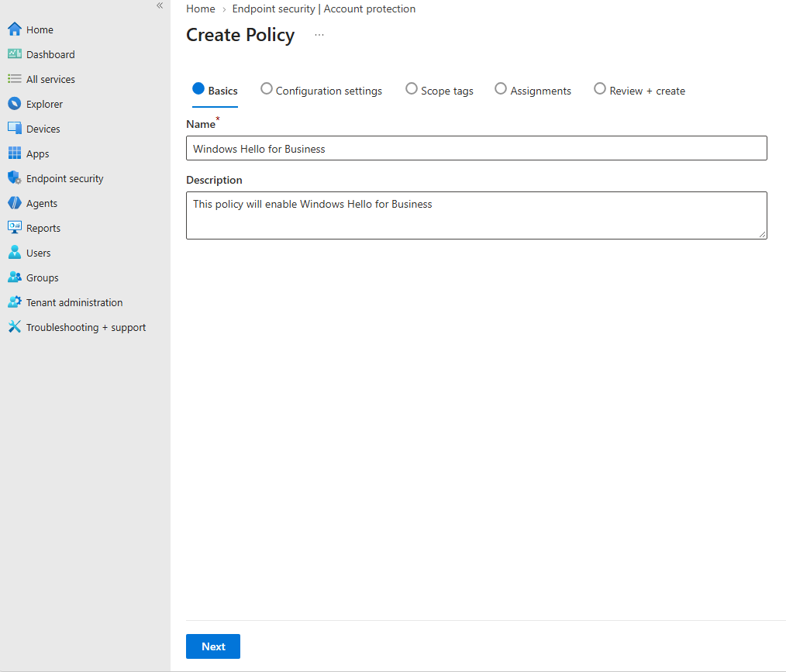Switch to the Basics tab label
Viewport: 786px width, 672px height.
223,91
